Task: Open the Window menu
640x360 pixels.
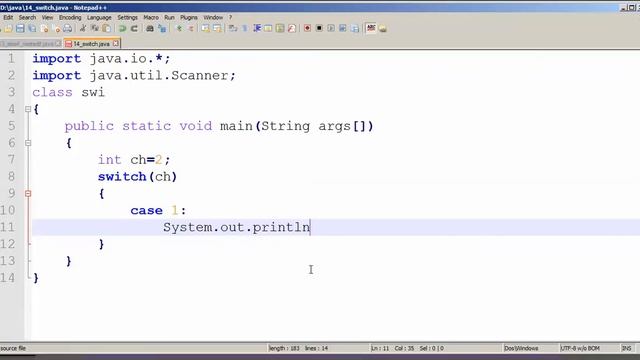Action: coord(213,18)
